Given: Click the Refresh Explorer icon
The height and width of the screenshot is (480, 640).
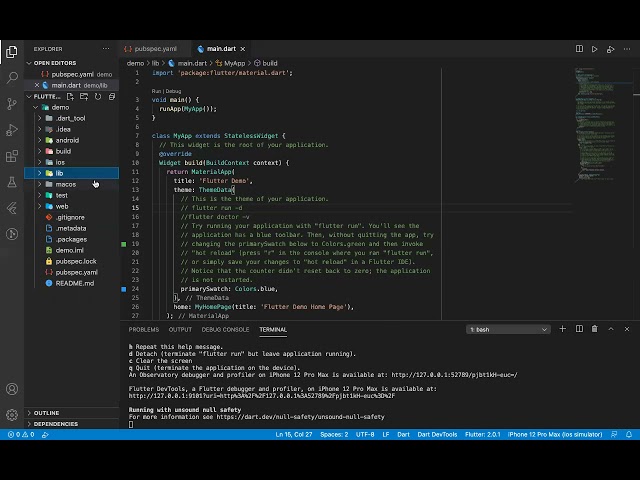Looking at the screenshot, I should pos(98,97).
